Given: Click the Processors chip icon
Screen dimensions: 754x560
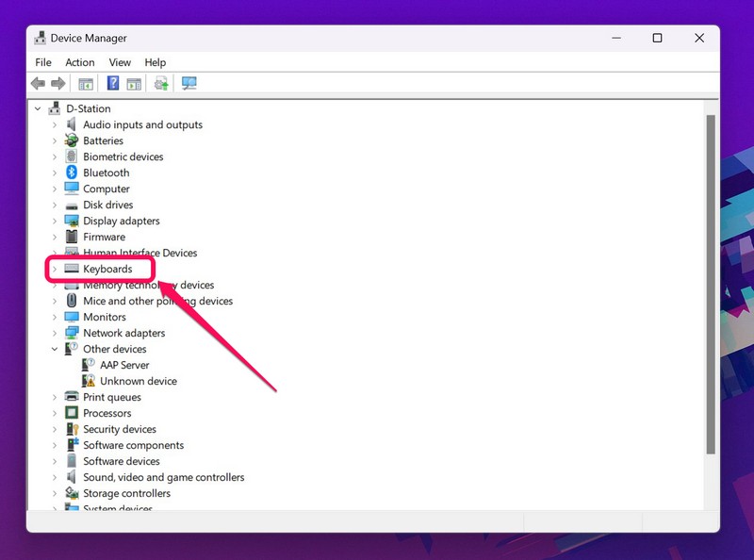Looking at the screenshot, I should pyautogui.click(x=72, y=413).
